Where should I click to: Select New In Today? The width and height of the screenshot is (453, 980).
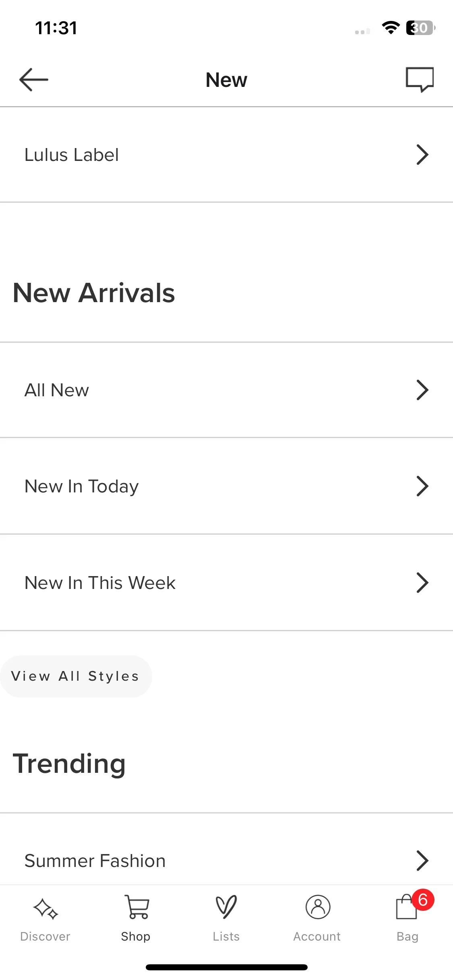(x=226, y=486)
